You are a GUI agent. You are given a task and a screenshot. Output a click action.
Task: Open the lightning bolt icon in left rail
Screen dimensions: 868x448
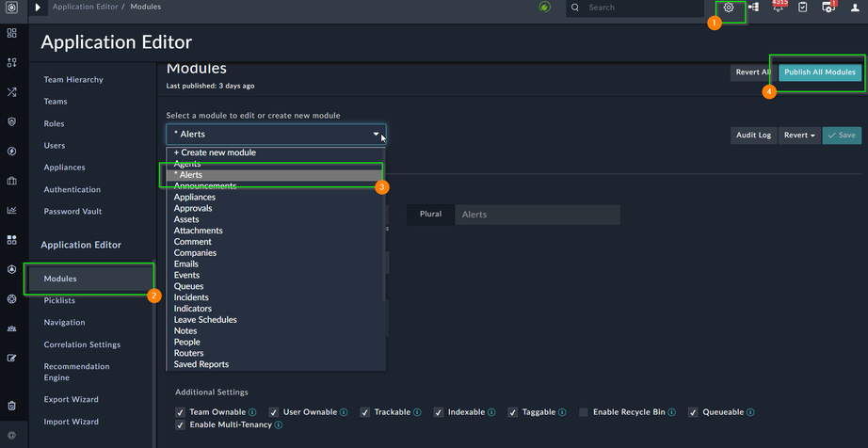[x=11, y=151]
